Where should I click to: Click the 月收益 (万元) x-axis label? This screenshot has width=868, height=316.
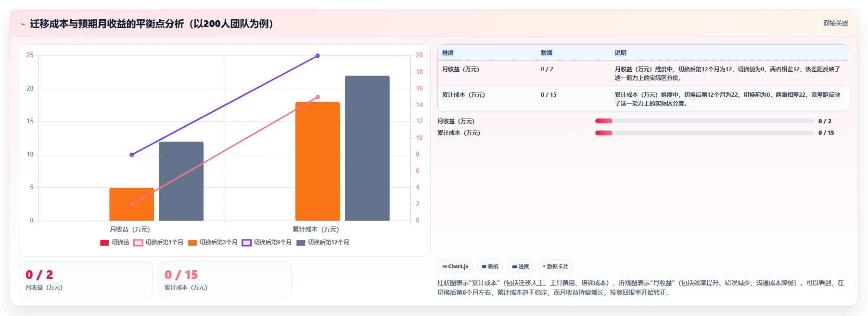point(130,230)
